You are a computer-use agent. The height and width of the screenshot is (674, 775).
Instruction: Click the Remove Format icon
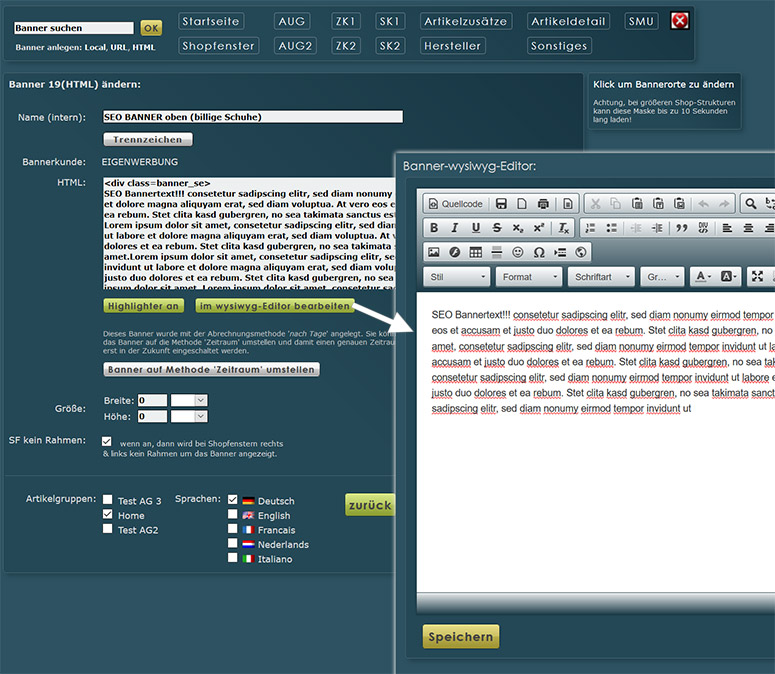[x=563, y=228]
